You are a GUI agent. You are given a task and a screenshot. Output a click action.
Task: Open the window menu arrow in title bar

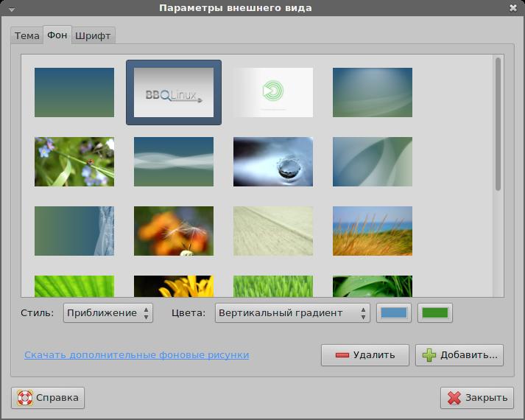click(x=12, y=10)
